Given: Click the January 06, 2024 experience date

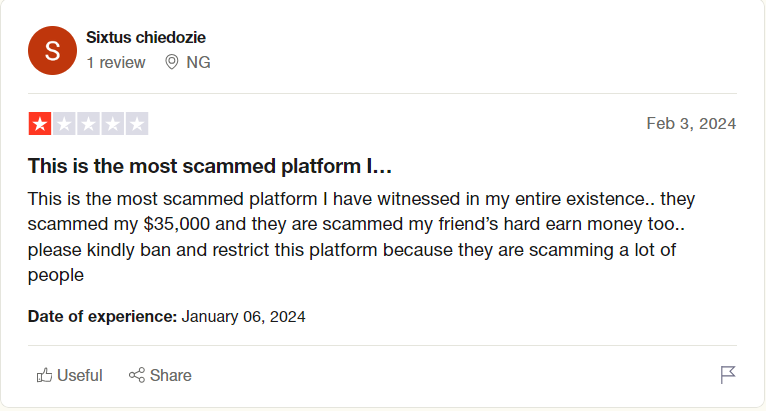Looking at the screenshot, I should pyautogui.click(x=243, y=317).
